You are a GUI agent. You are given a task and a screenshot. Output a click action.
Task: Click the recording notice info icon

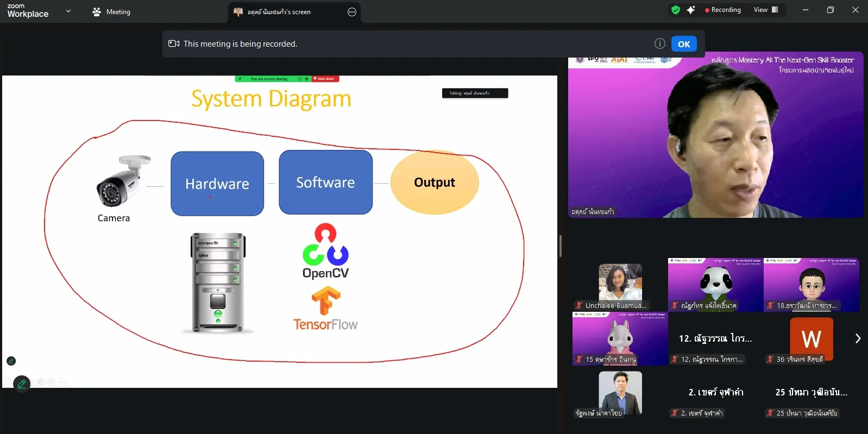point(659,44)
